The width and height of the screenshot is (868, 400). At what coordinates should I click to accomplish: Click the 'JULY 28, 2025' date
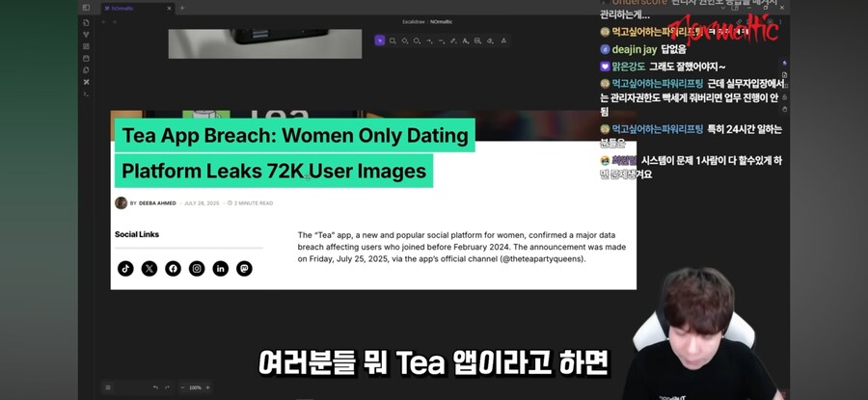tap(202, 203)
